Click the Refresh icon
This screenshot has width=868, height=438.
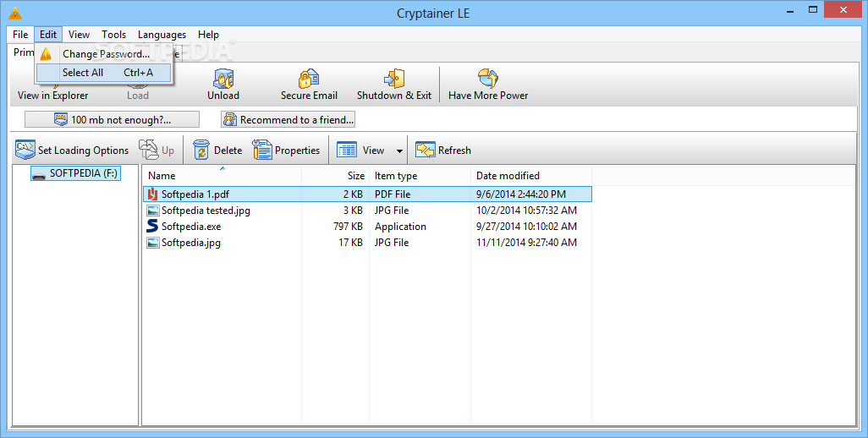(x=426, y=150)
